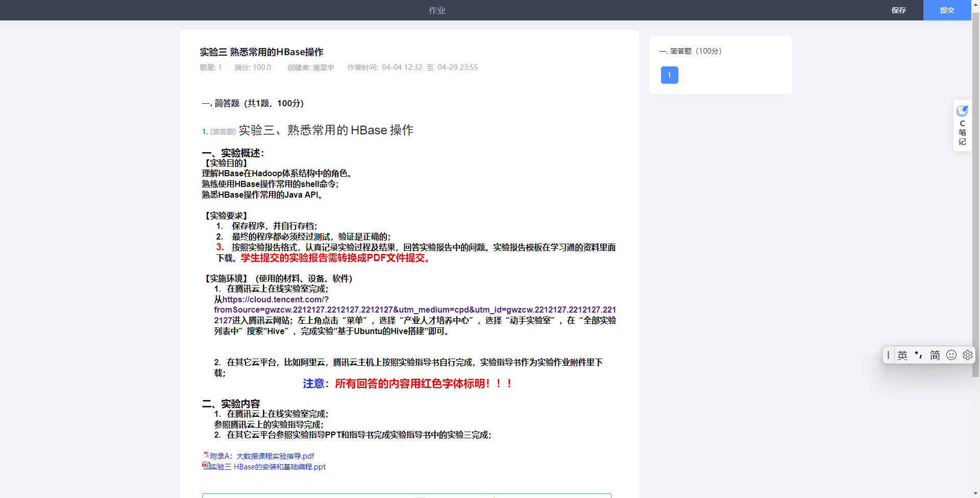Toggle IME punctuation mode icon

919,355
